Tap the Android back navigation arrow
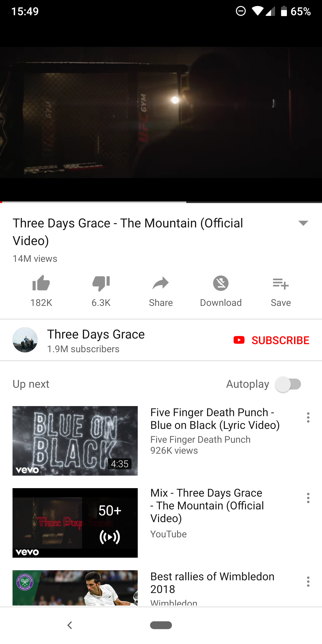The width and height of the screenshot is (322, 644). [70, 625]
